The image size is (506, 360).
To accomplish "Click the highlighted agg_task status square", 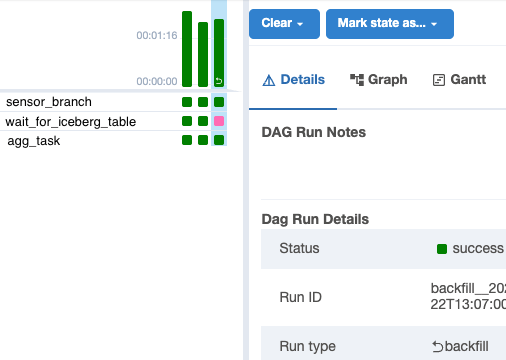I will click(219, 140).
